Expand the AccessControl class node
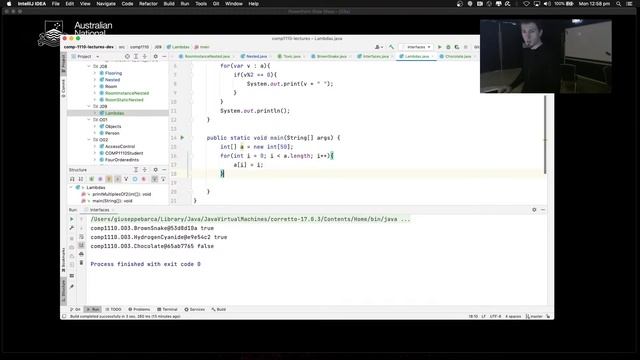Image resolution: width=640 pixels, height=360 pixels. [x=96, y=146]
